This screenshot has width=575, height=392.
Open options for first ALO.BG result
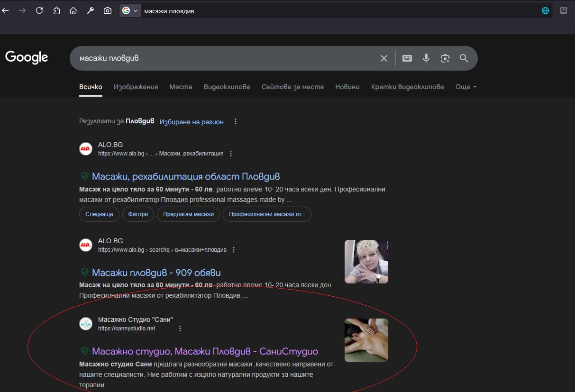[x=231, y=154]
